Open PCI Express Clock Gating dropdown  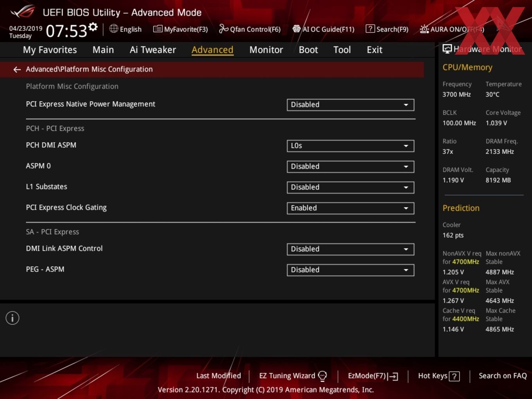350,208
